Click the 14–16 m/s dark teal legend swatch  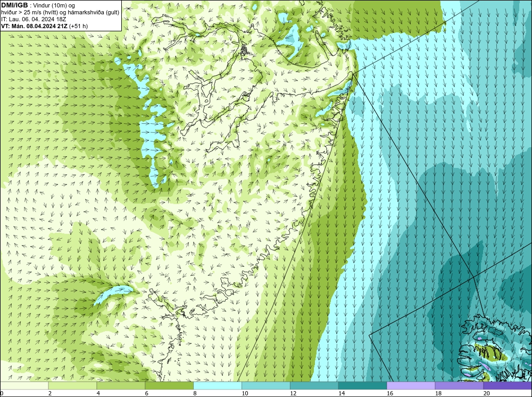363,385
